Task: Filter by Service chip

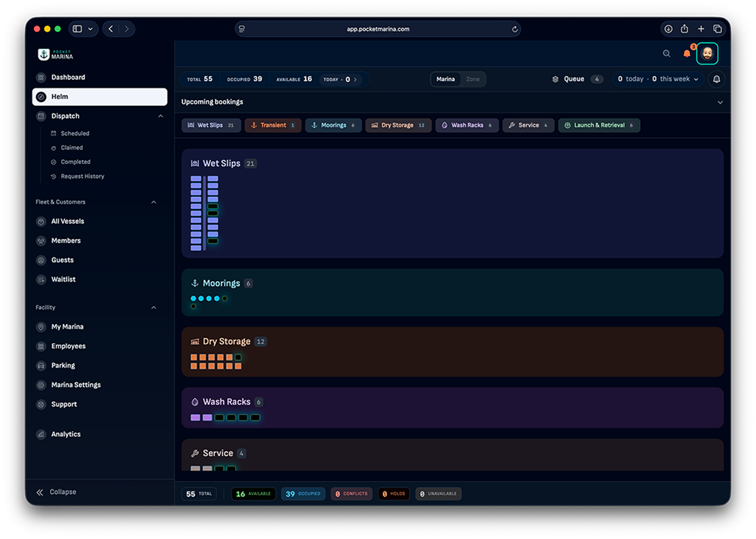Action: 528,125
